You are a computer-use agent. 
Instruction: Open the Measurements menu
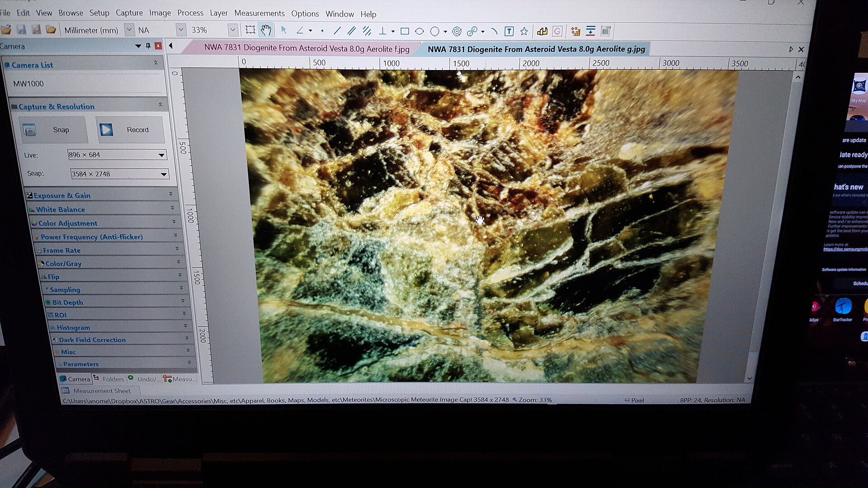259,13
